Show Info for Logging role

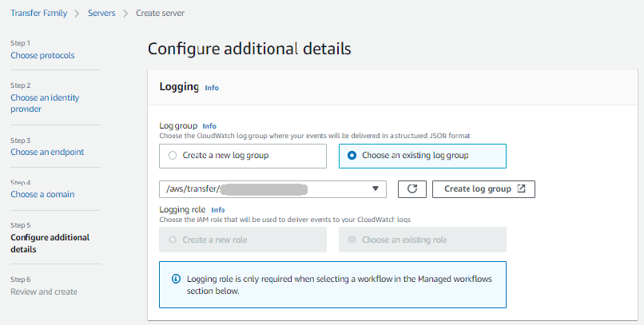218,210
